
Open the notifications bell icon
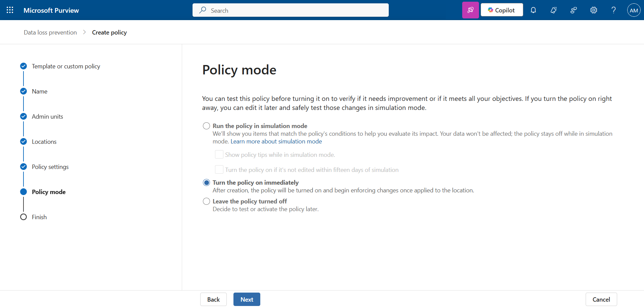533,10
